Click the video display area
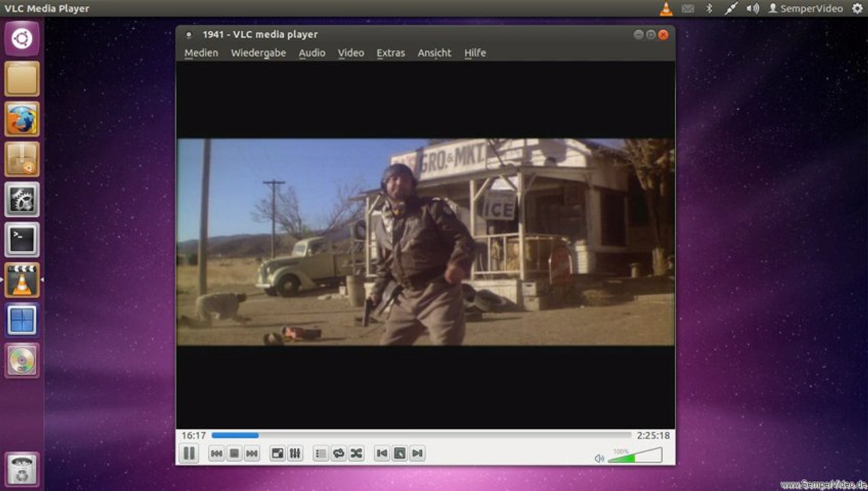This screenshot has height=491, width=868. click(426, 244)
